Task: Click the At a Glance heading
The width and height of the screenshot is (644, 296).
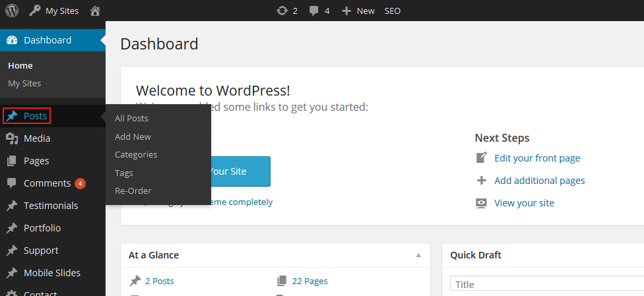Action: point(154,255)
